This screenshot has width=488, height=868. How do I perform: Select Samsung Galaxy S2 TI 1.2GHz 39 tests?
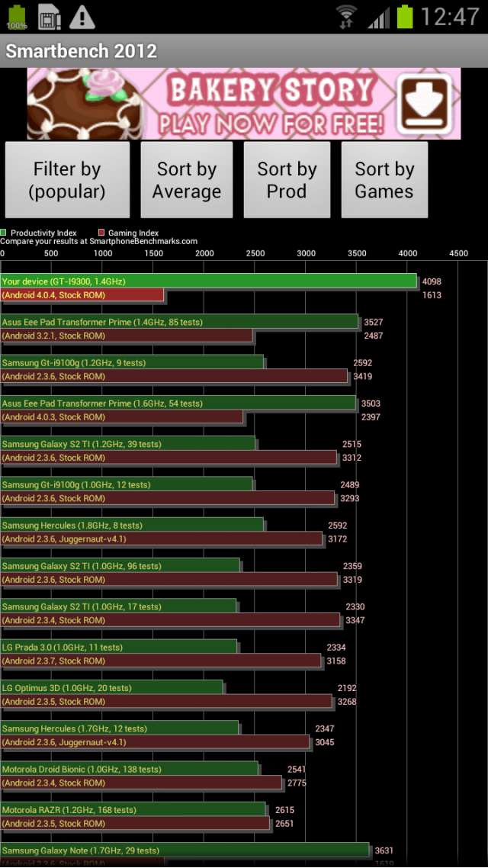click(x=128, y=444)
